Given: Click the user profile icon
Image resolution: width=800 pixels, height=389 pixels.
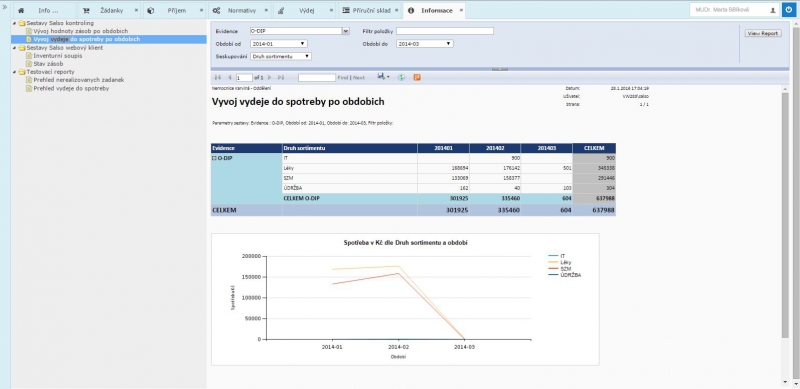Looking at the screenshot, I should click(772, 10).
